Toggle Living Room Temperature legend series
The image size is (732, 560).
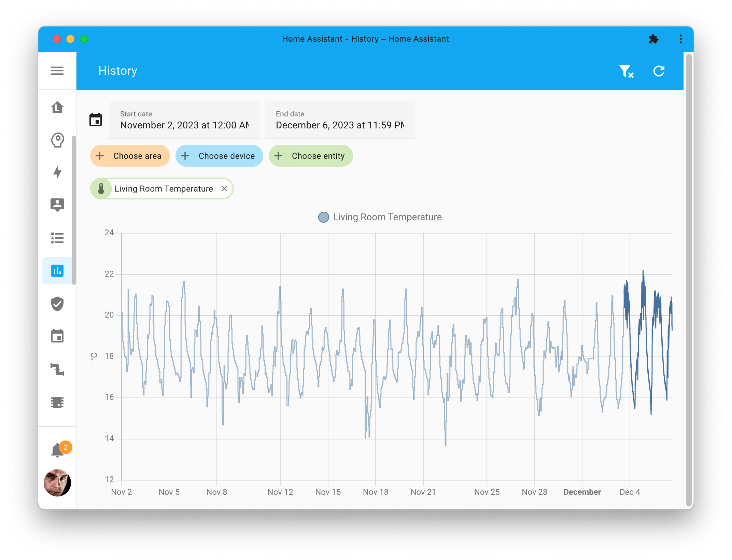380,217
